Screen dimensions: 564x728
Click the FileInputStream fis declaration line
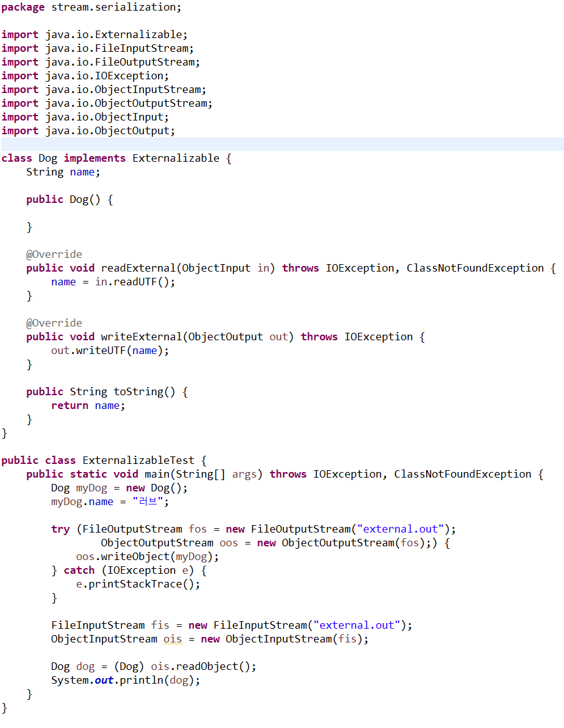pos(231,626)
